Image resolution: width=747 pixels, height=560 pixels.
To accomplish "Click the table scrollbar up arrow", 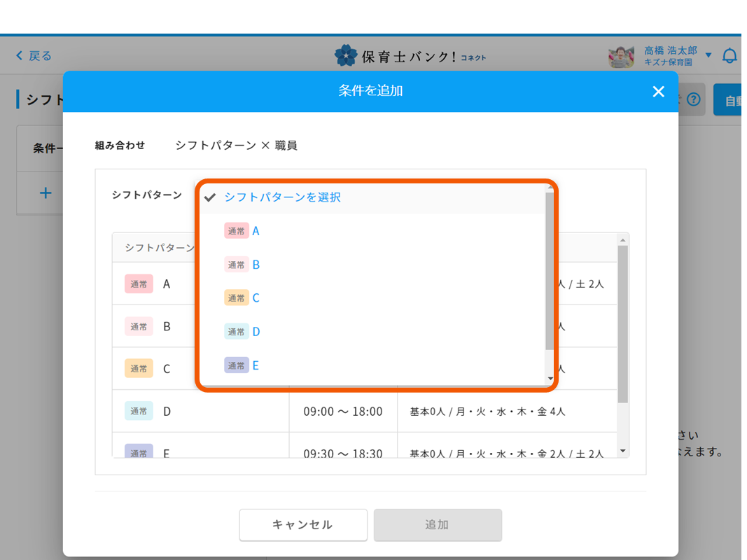I will point(622,240).
